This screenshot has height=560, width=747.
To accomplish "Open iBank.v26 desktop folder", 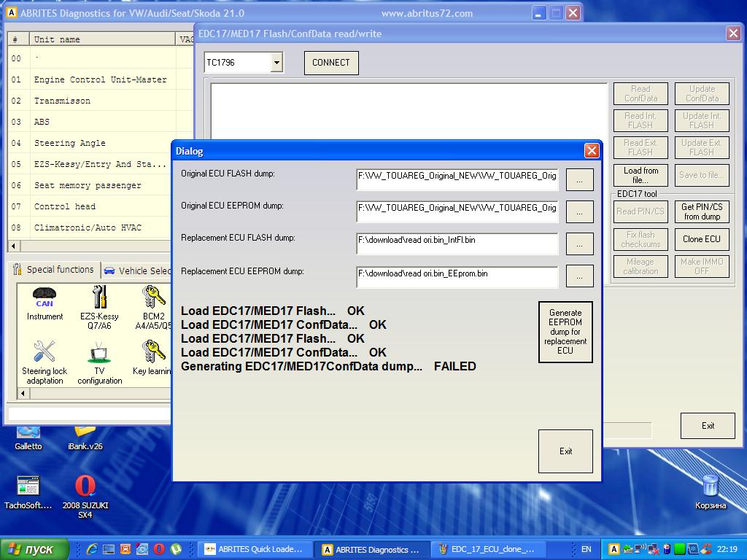I will point(85,438).
